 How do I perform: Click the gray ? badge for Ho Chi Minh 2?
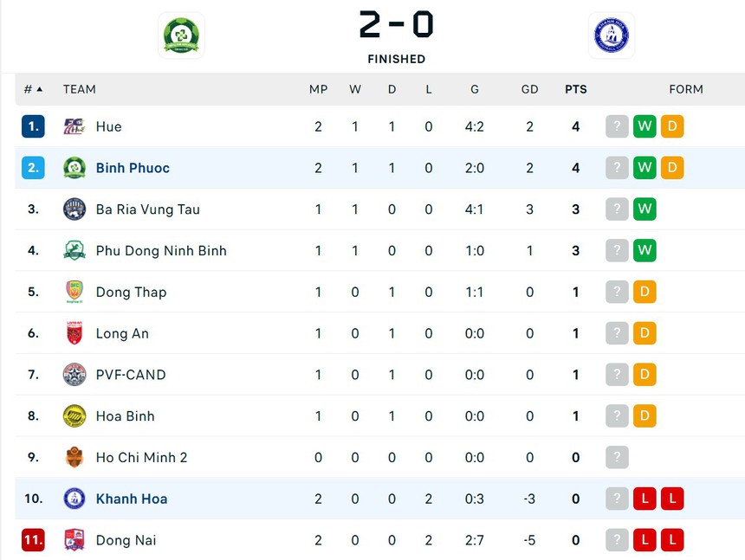[617, 457]
